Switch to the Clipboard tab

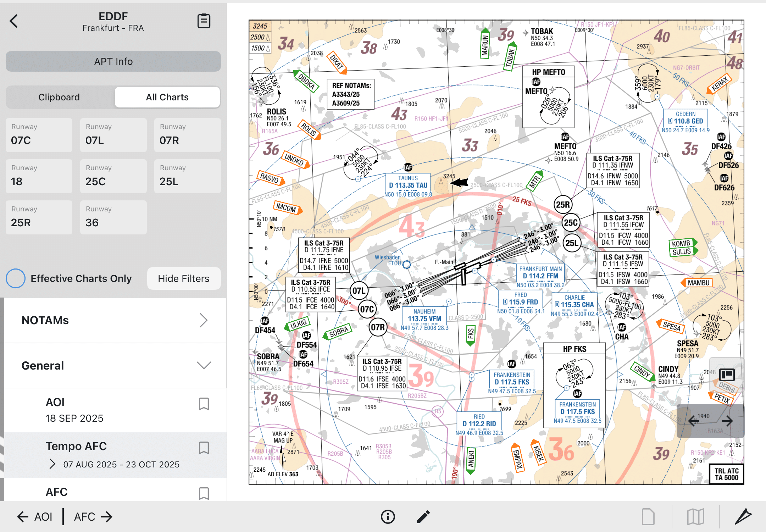[59, 97]
